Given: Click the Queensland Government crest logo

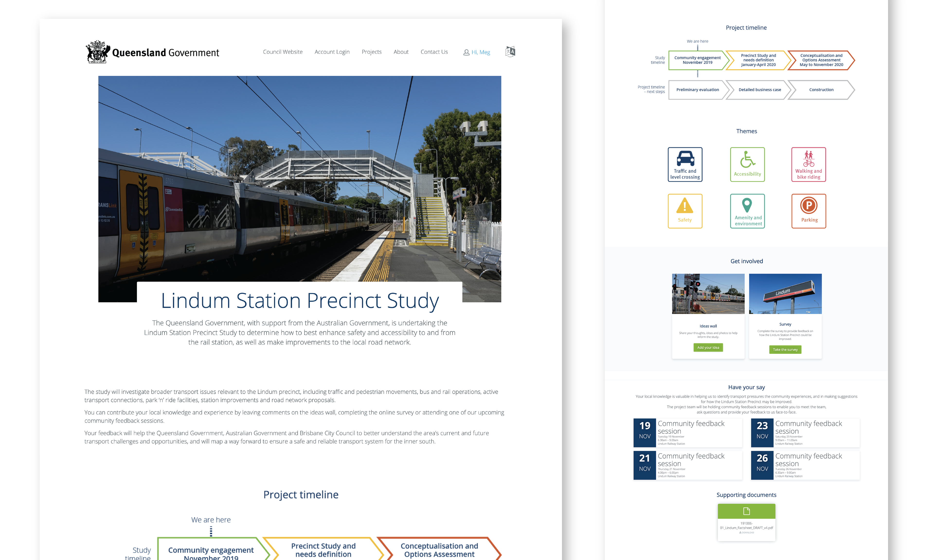Looking at the screenshot, I should (98, 52).
